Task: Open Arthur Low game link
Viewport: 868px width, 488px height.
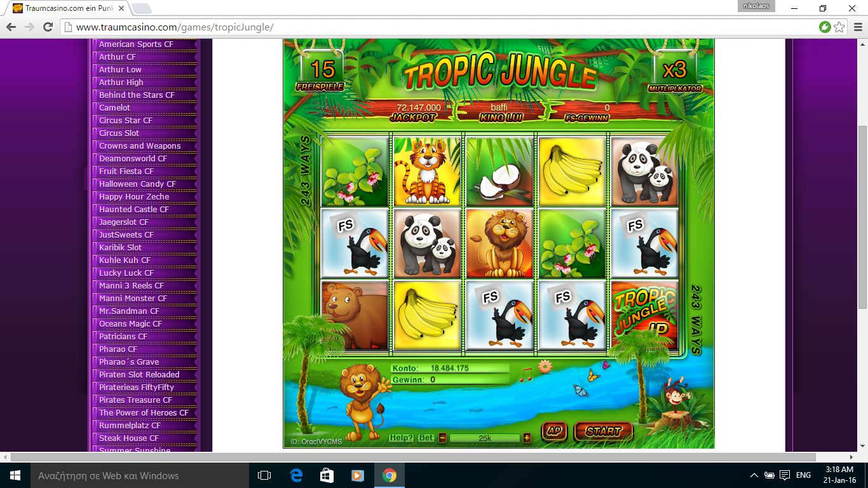Action: point(120,69)
